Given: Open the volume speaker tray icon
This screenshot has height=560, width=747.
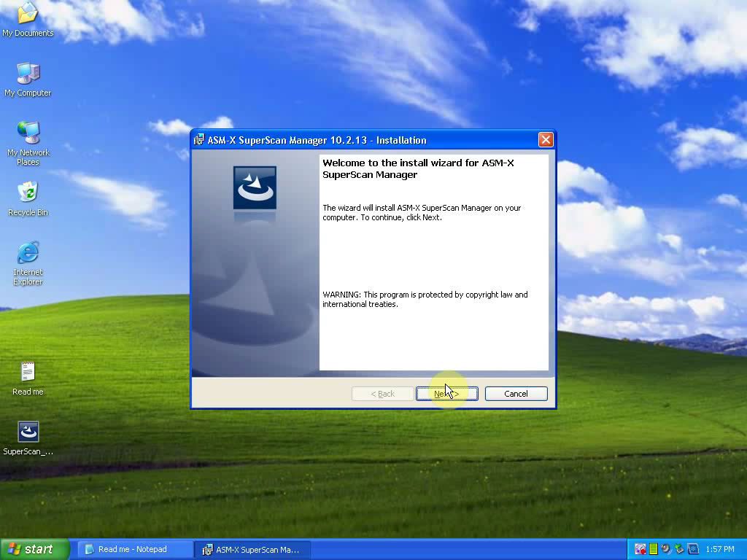Looking at the screenshot, I should (x=666, y=549).
